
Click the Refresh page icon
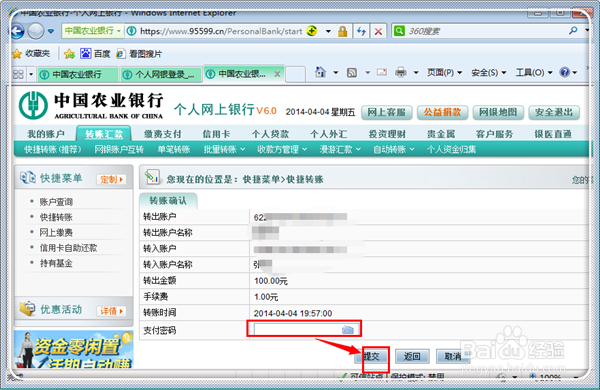tap(361, 31)
